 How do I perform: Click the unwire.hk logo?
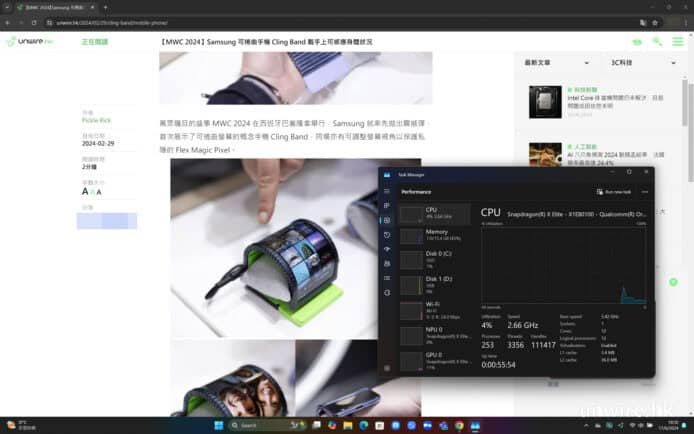click(29, 42)
